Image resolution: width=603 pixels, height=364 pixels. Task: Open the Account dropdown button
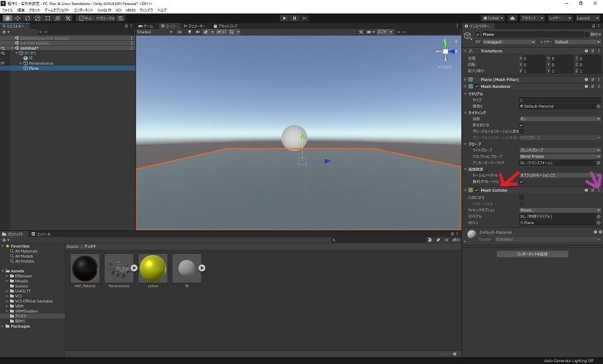click(532, 18)
